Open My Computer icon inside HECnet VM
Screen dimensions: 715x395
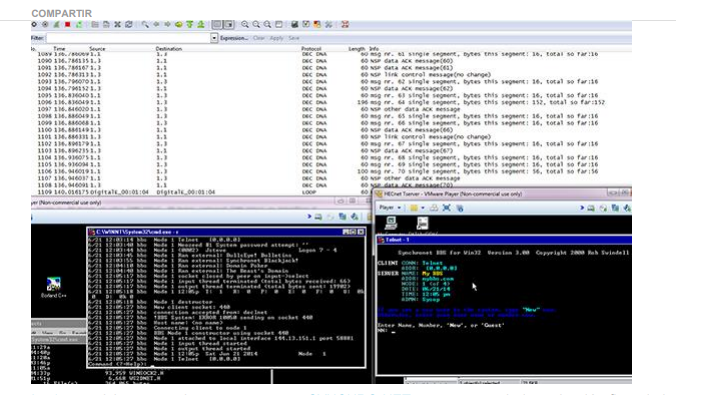point(391,223)
